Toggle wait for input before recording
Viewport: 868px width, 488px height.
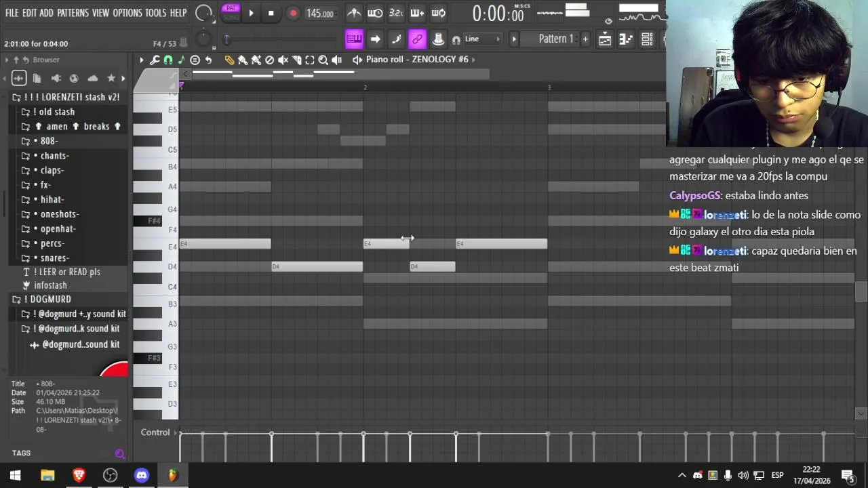click(375, 13)
